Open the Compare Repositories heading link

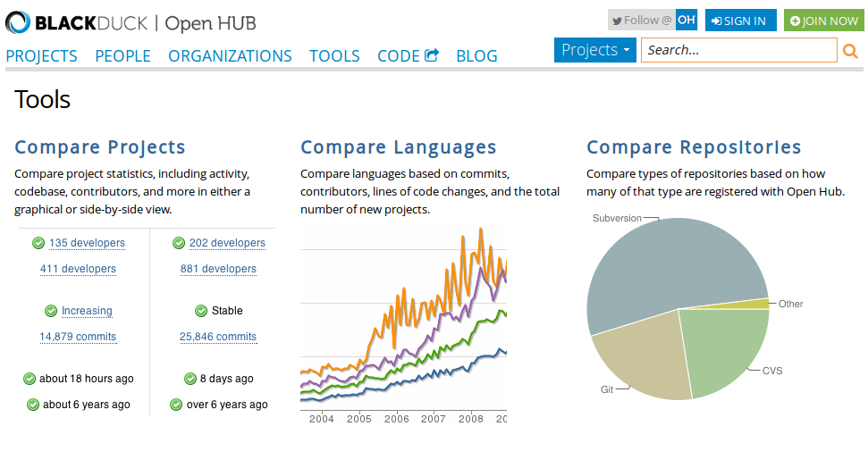click(694, 147)
